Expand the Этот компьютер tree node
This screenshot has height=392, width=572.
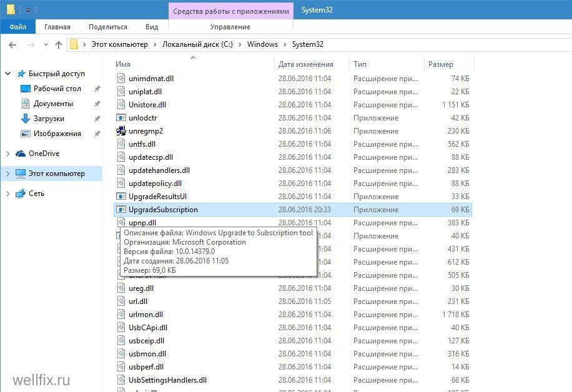pos(7,174)
